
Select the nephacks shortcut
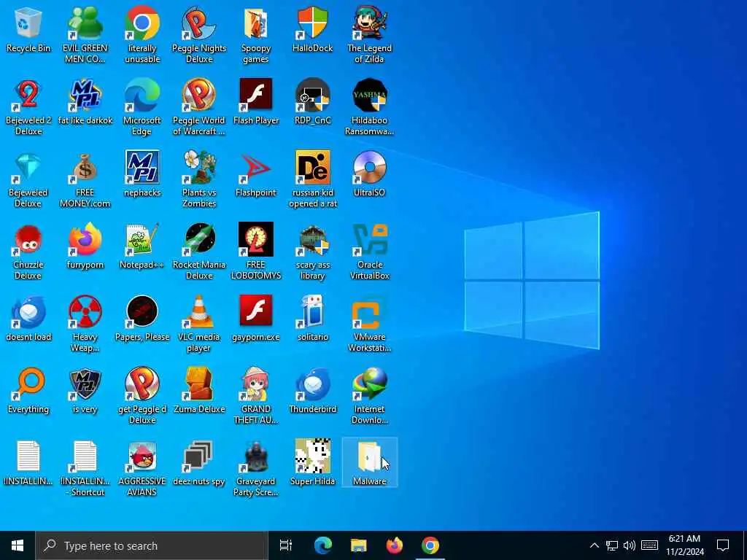pos(142,175)
